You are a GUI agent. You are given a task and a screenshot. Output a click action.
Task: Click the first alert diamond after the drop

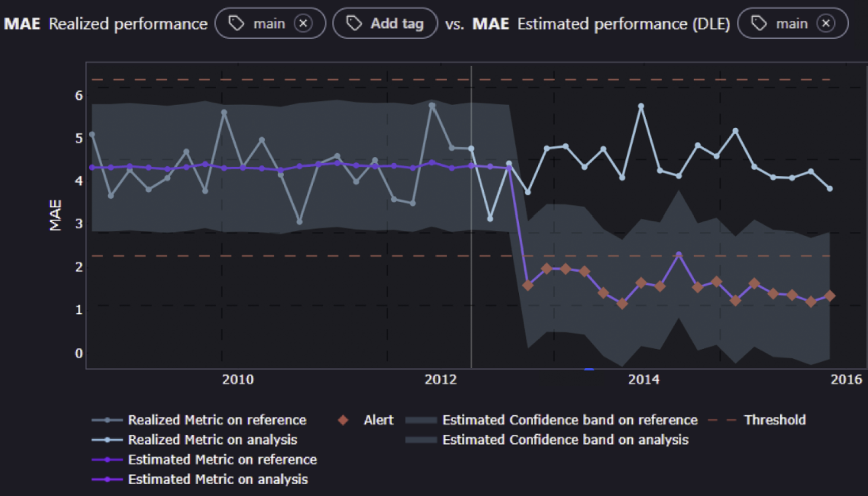point(527,285)
